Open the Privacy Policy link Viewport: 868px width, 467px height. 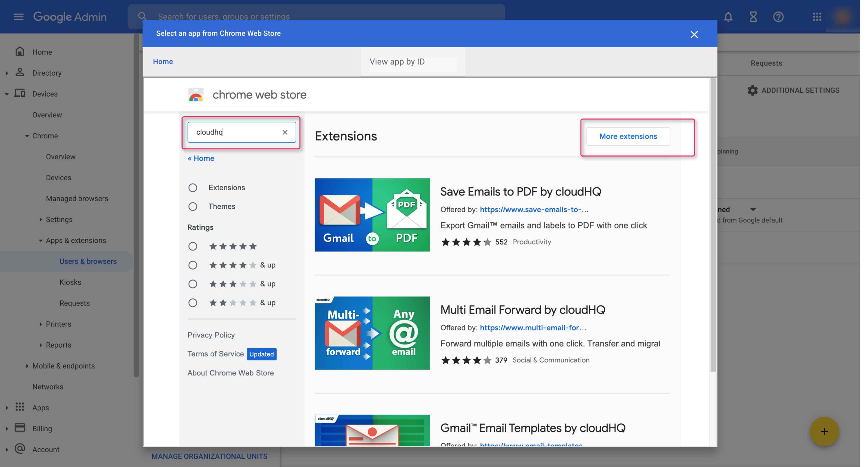pyautogui.click(x=211, y=335)
